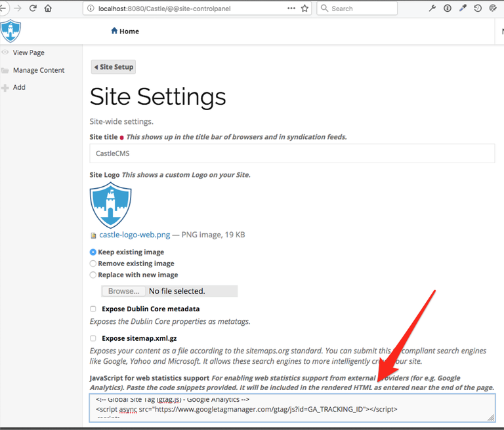This screenshot has width=504, height=430.
Task: Click the textarea resize grip corner
Action: (491, 418)
